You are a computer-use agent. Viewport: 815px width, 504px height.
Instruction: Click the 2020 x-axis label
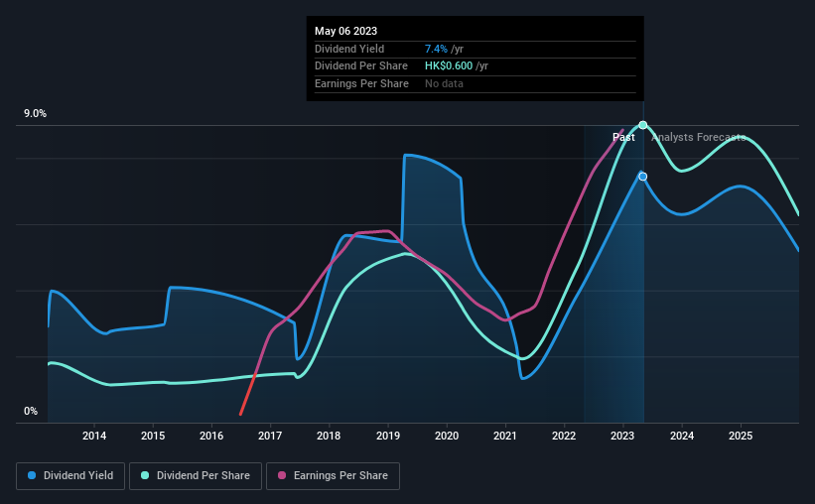coord(447,436)
